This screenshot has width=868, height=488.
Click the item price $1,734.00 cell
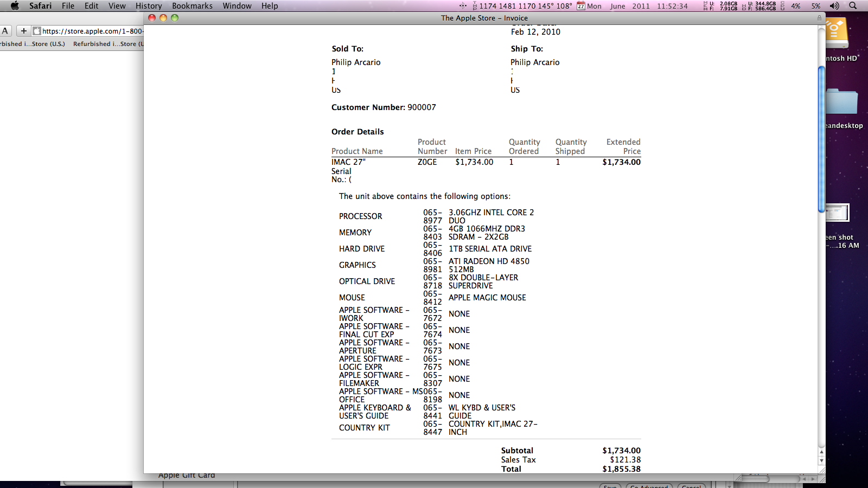point(474,162)
